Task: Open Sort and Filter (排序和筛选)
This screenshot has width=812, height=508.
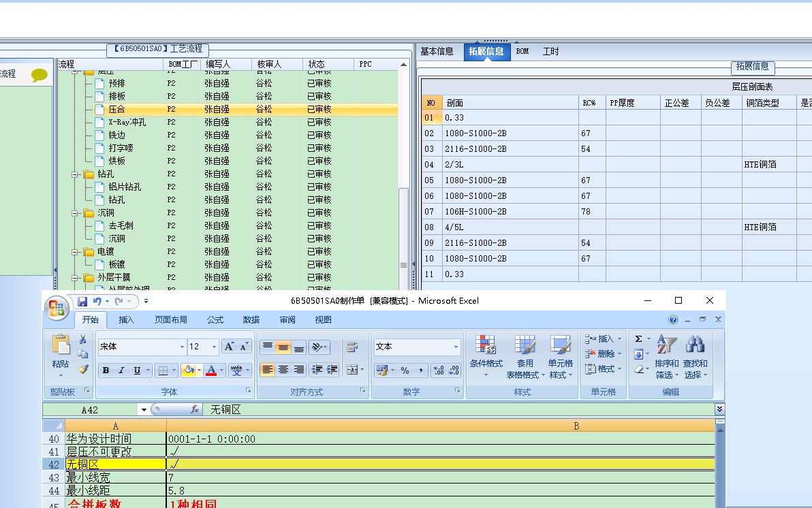Action: pyautogui.click(x=666, y=355)
